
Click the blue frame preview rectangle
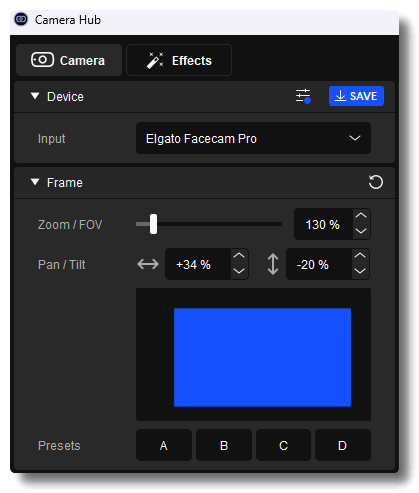click(262, 357)
